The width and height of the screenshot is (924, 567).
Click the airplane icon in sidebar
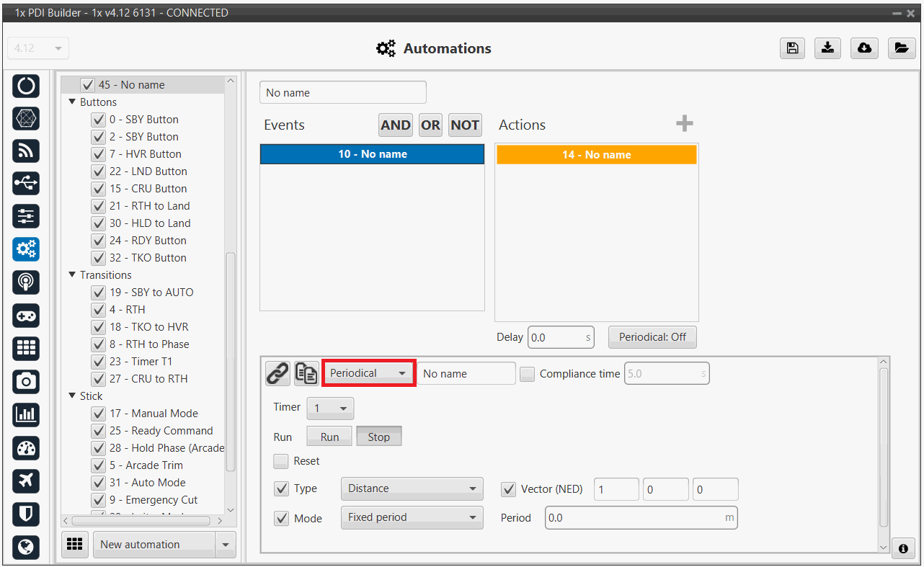(26, 481)
